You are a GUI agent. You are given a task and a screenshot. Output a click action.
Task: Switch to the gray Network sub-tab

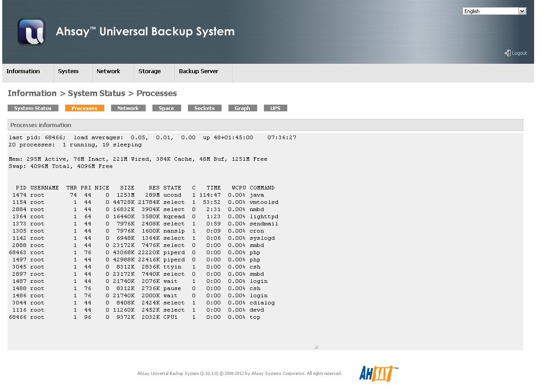[x=128, y=108]
